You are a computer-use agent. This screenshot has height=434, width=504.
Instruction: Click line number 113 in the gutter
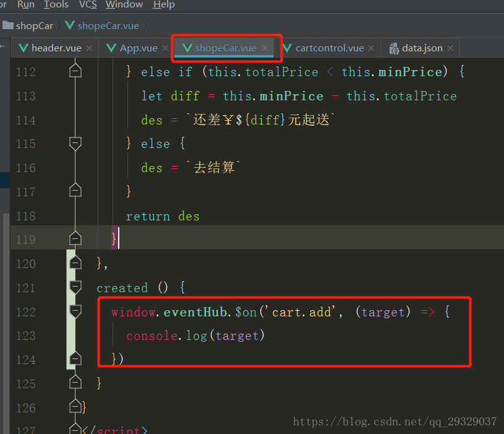(x=26, y=96)
